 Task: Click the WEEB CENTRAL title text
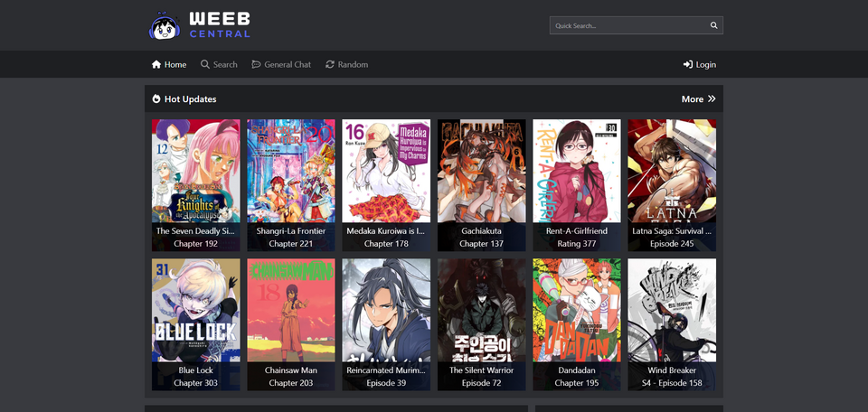[x=219, y=25]
